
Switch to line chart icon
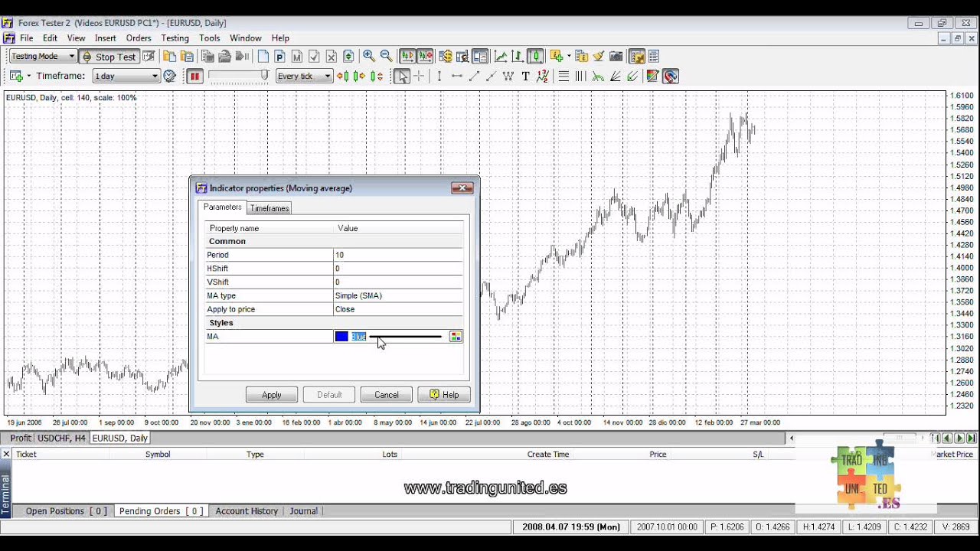tap(501, 56)
